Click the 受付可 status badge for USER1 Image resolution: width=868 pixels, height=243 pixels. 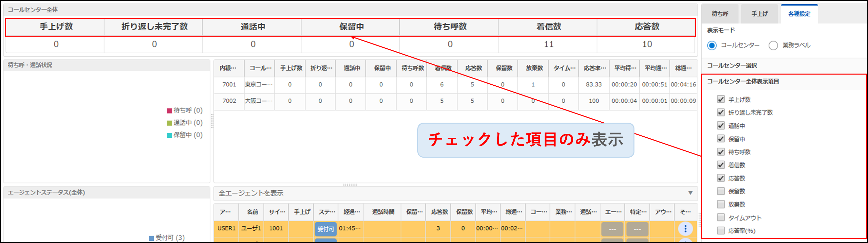click(325, 229)
